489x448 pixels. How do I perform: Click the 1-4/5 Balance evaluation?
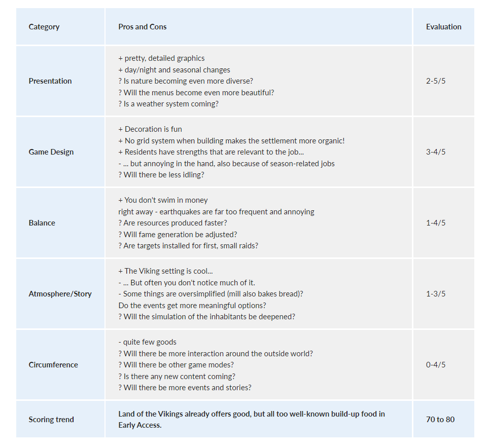coord(436,223)
